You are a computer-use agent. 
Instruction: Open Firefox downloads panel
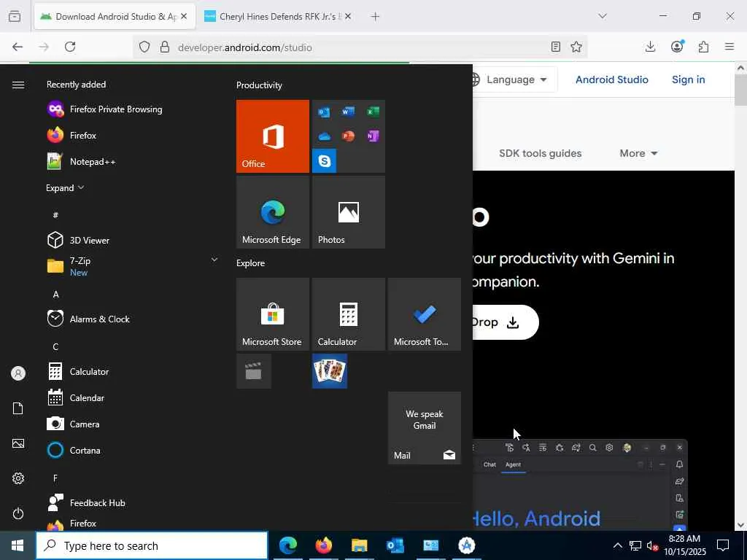tap(650, 47)
